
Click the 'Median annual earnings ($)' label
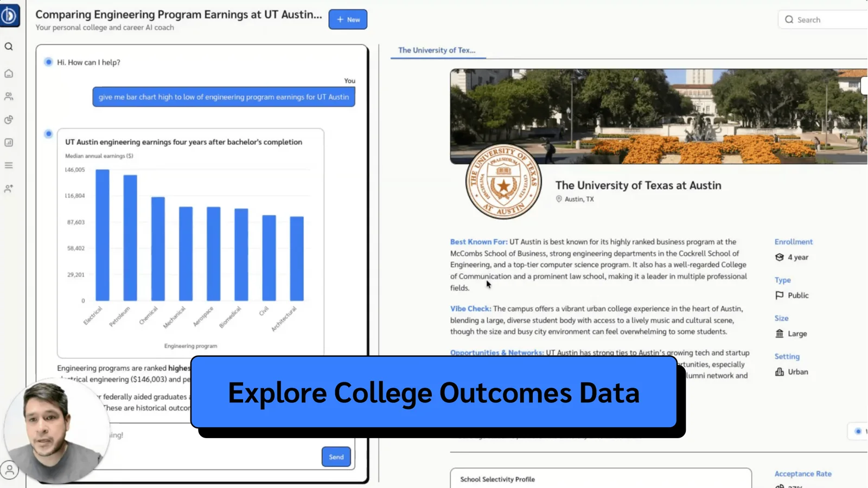(x=99, y=156)
